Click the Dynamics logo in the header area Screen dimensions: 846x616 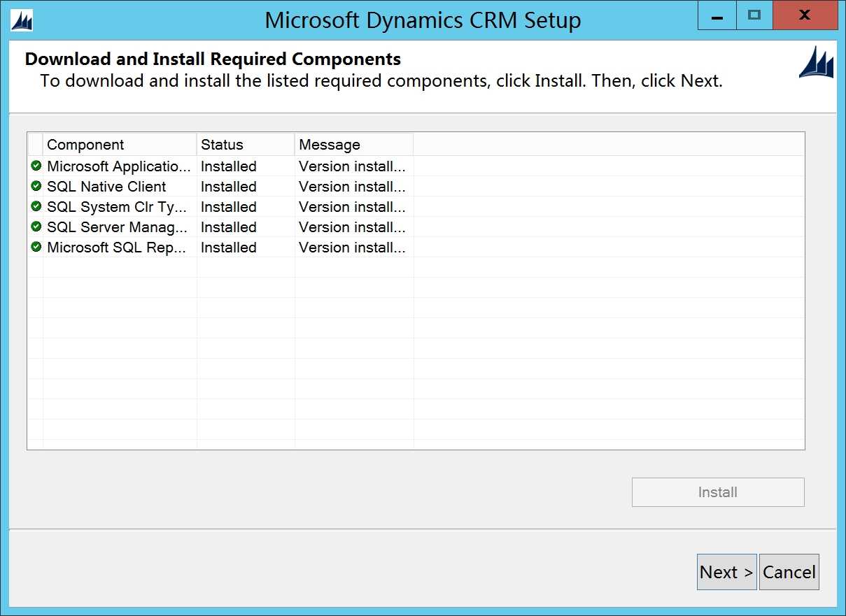point(816,62)
